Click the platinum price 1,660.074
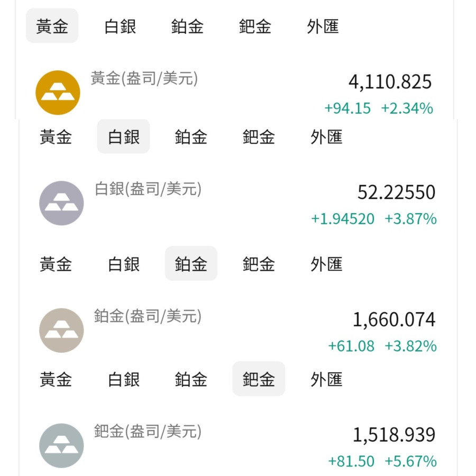This screenshot has width=476, height=476. [x=394, y=319]
